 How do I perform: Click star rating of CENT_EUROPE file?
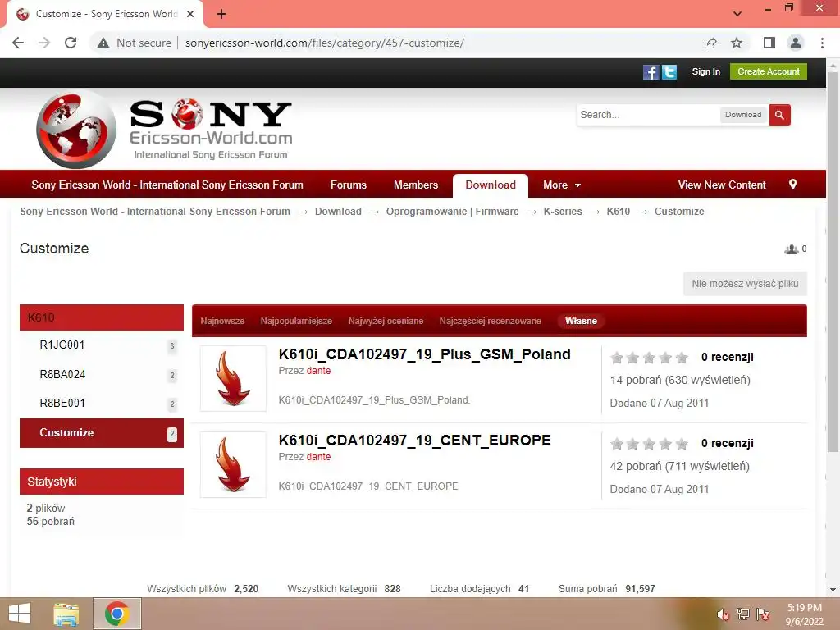click(x=650, y=444)
